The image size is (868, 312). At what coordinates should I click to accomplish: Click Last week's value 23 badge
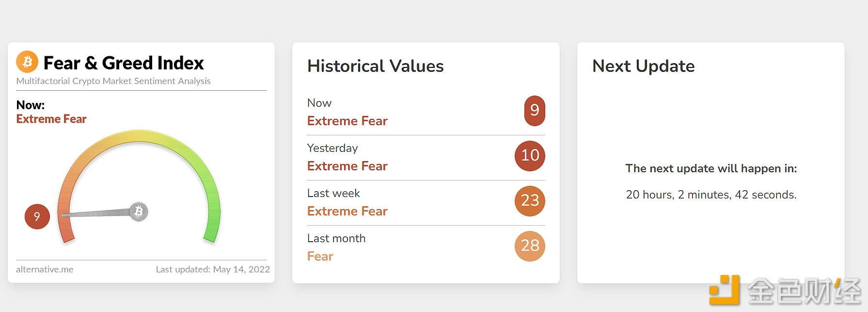[x=530, y=201]
